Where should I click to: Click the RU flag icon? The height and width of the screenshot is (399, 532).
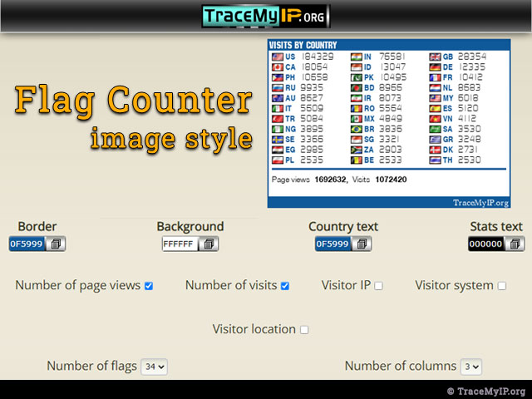278,88
